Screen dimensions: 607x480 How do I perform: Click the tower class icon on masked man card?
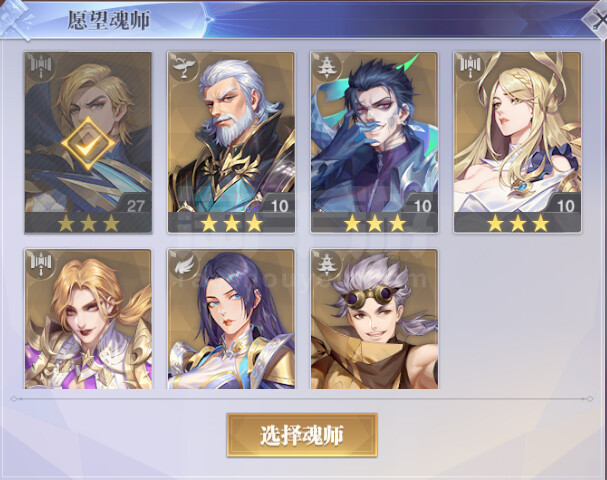tap(326, 67)
